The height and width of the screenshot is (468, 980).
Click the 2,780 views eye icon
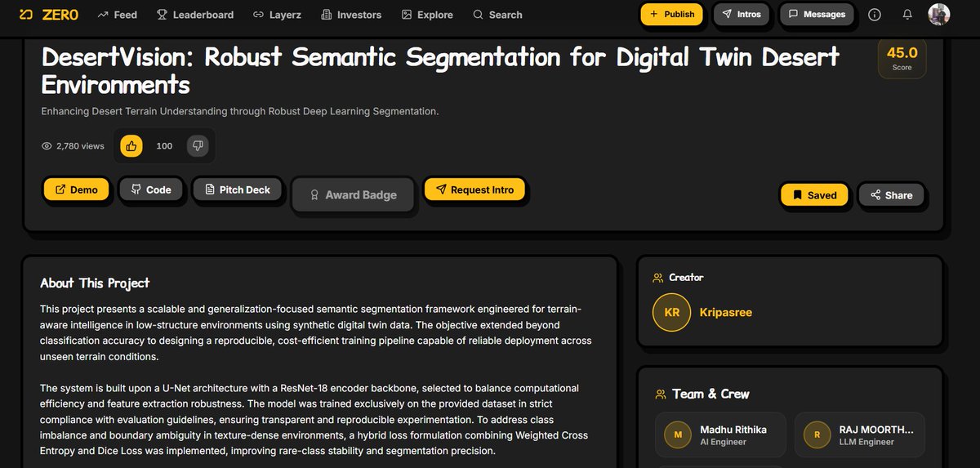pos(47,146)
